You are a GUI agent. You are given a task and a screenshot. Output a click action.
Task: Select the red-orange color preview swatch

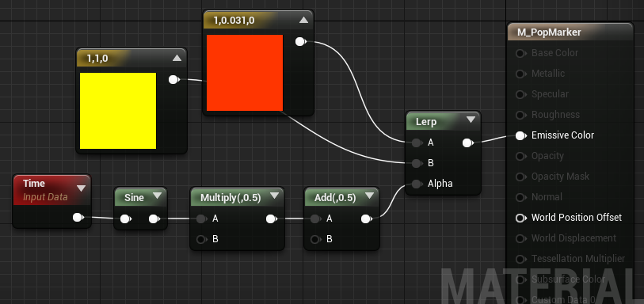245,73
